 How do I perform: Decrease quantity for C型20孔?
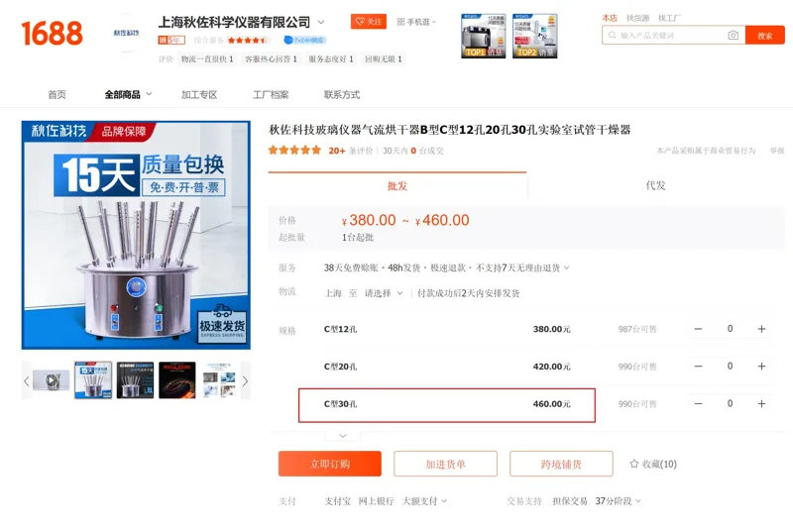698,367
